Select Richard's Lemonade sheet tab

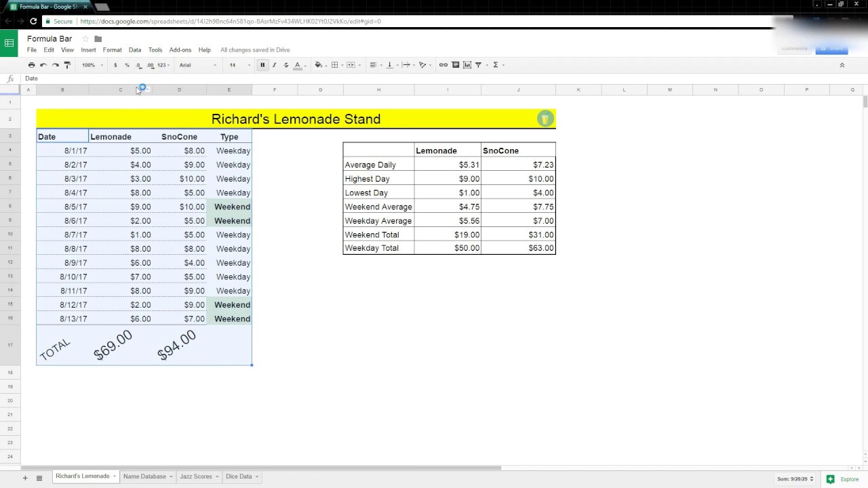pyautogui.click(x=85, y=476)
